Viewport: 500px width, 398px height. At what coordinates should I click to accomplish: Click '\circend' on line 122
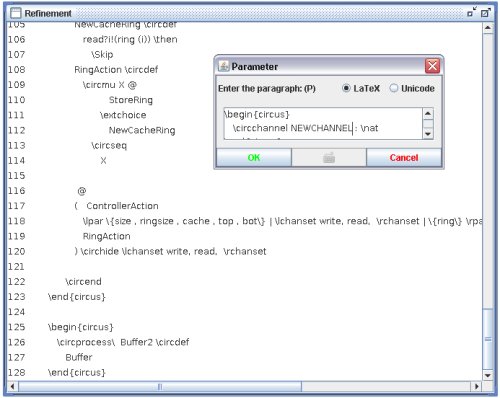[x=83, y=282]
